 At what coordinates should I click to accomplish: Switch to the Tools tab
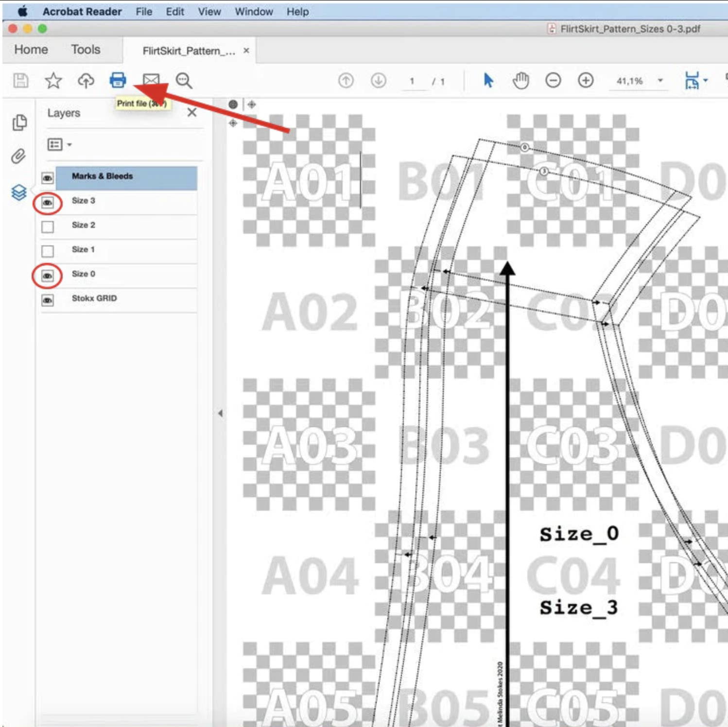86,50
